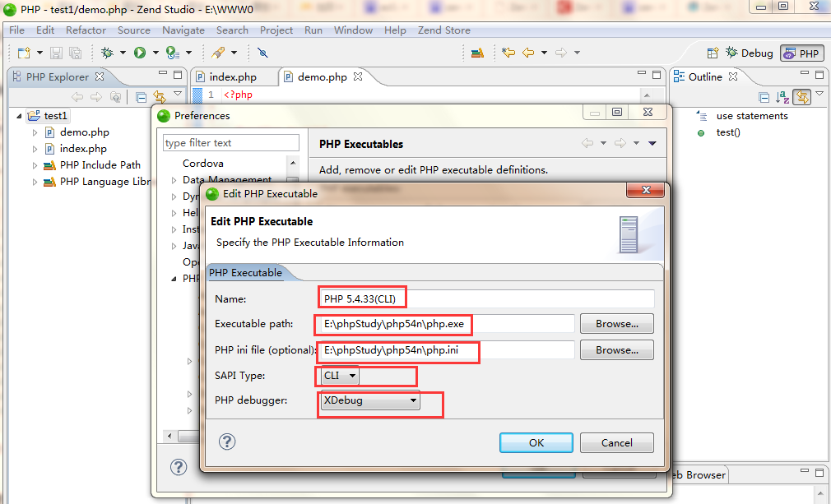
Task: Minimize the PHP Explorer panel
Action: click(x=163, y=74)
